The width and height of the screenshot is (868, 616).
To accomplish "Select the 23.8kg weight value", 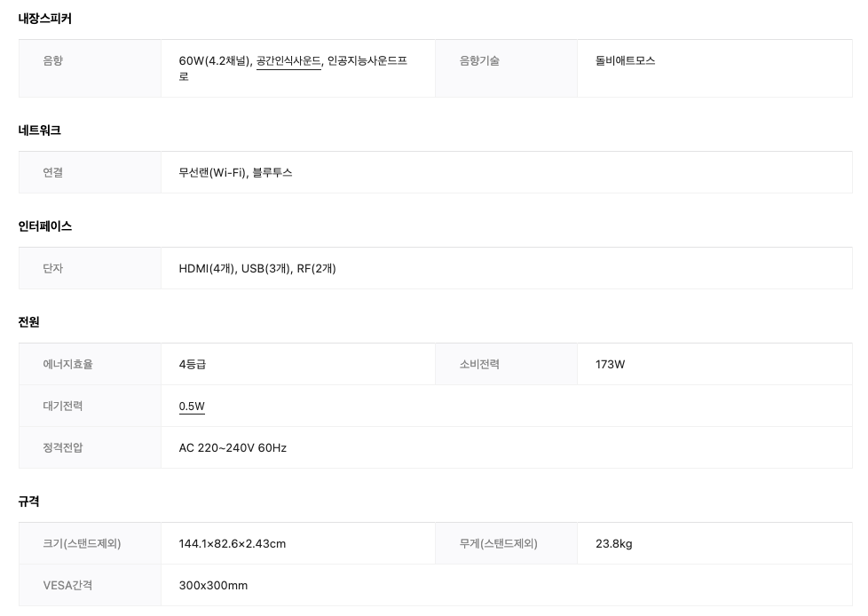I will 613,543.
